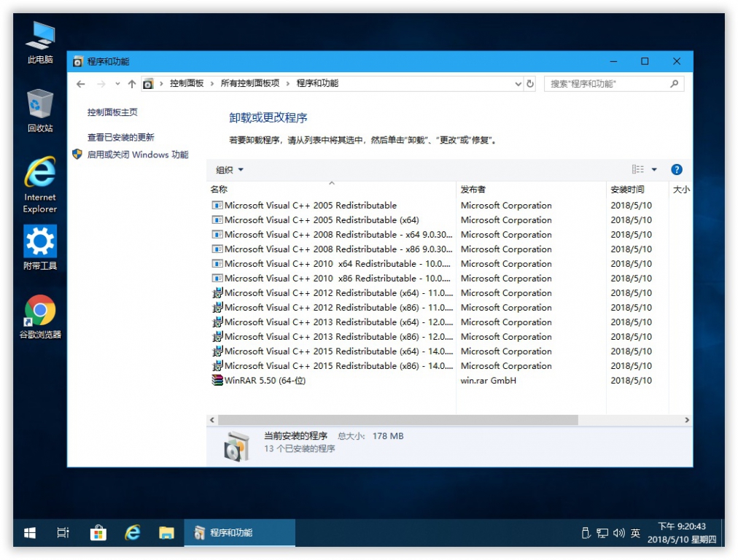
Task: Click the Windows Start button
Action: coord(30,533)
